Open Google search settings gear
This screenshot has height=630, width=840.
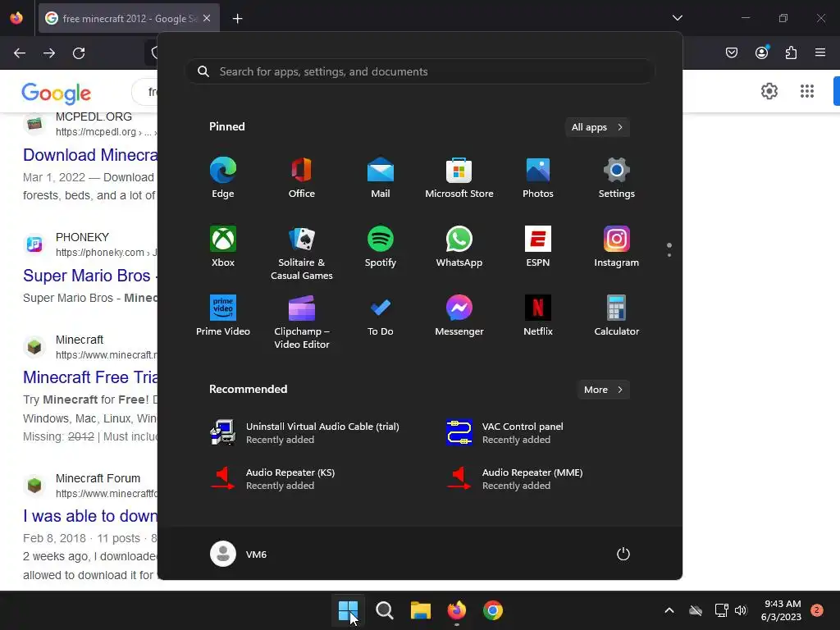pyautogui.click(x=769, y=91)
